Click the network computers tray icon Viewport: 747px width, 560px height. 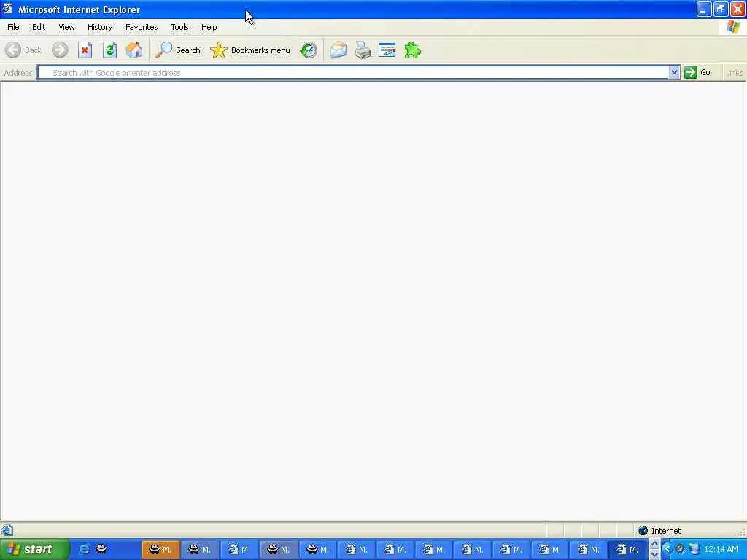pyautogui.click(x=694, y=549)
